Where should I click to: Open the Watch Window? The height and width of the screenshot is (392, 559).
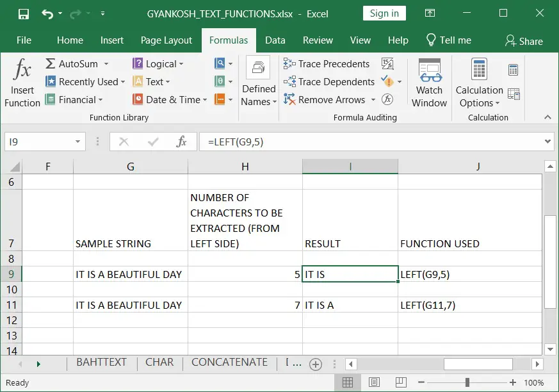pos(429,83)
